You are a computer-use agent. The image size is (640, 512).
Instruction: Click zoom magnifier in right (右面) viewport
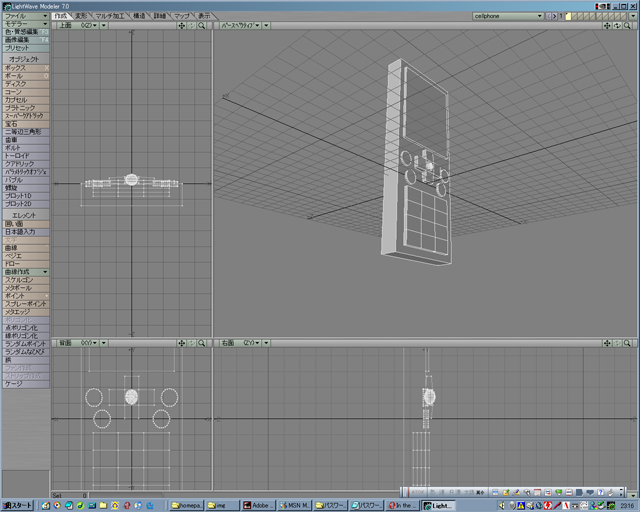click(x=627, y=343)
